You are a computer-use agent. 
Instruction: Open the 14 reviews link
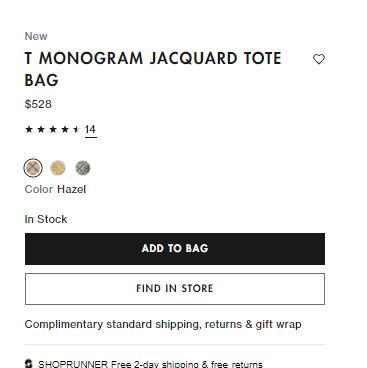[x=90, y=129]
